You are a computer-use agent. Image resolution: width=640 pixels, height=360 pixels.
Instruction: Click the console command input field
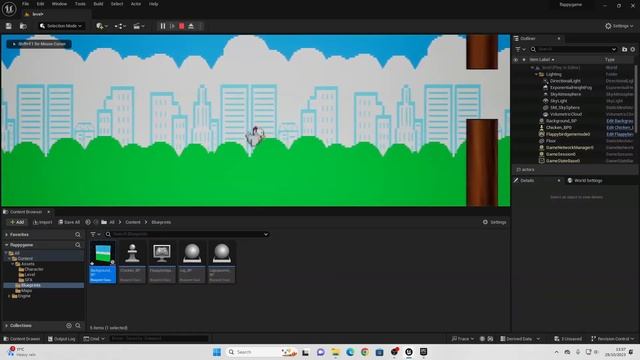click(159, 339)
